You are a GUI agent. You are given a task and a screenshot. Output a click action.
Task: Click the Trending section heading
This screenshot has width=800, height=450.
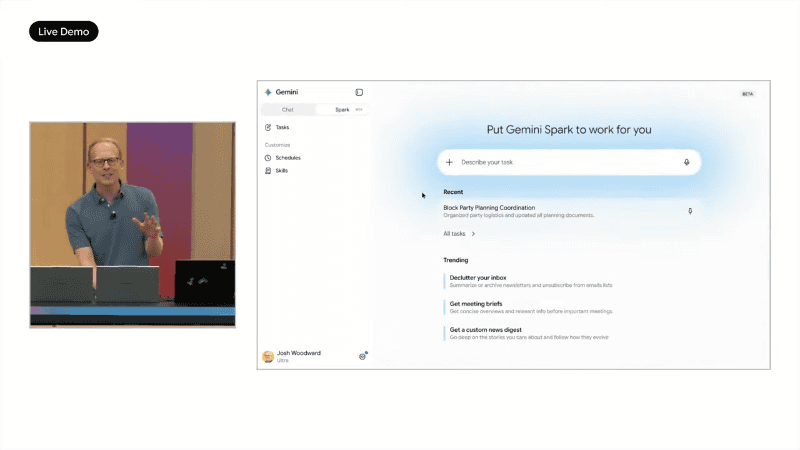pyautogui.click(x=456, y=260)
